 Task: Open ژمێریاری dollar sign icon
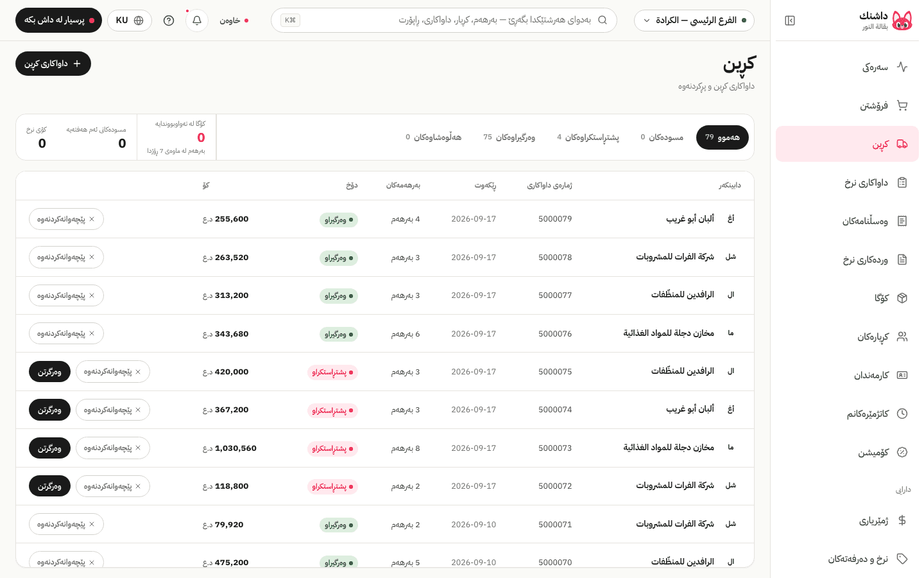pyautogui.click(x=902, y=520)
